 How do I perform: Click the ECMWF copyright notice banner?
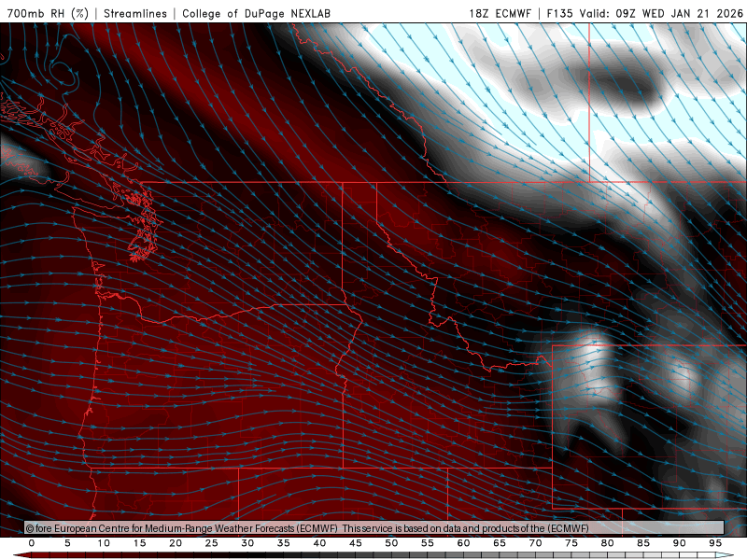(374, 528)
